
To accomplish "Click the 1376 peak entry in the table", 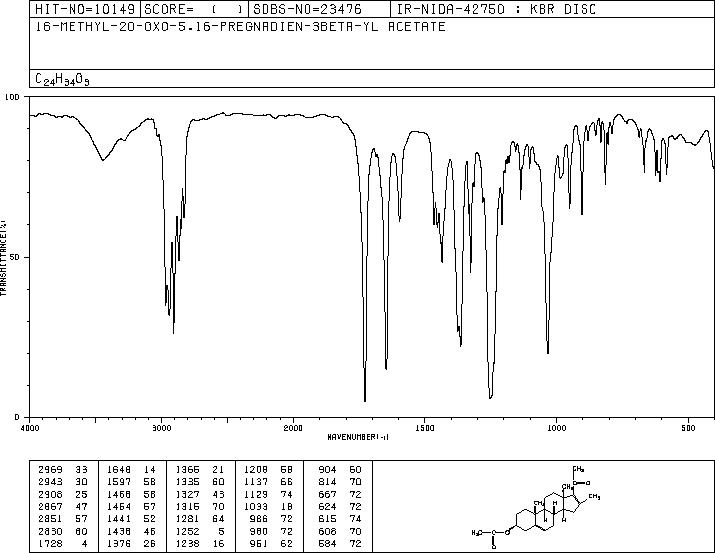I will [131, 543].
